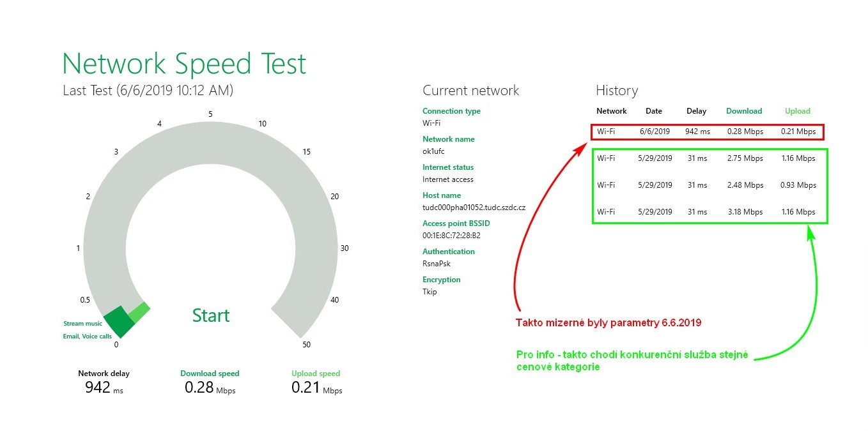868x431 pixels.
Task: Select history row with 2.75 Mbps download
Action: tap(706, 158)
